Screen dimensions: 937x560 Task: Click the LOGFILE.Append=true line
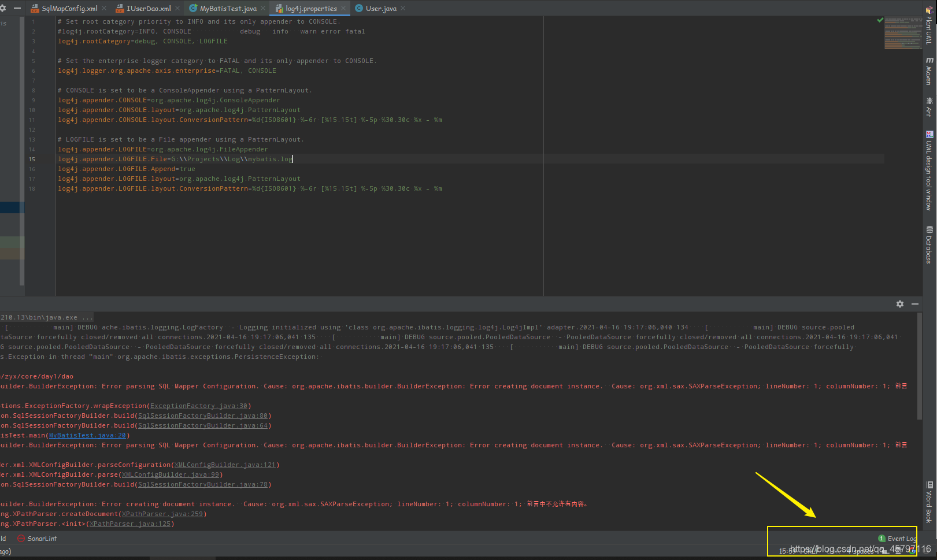click(127, 169)
